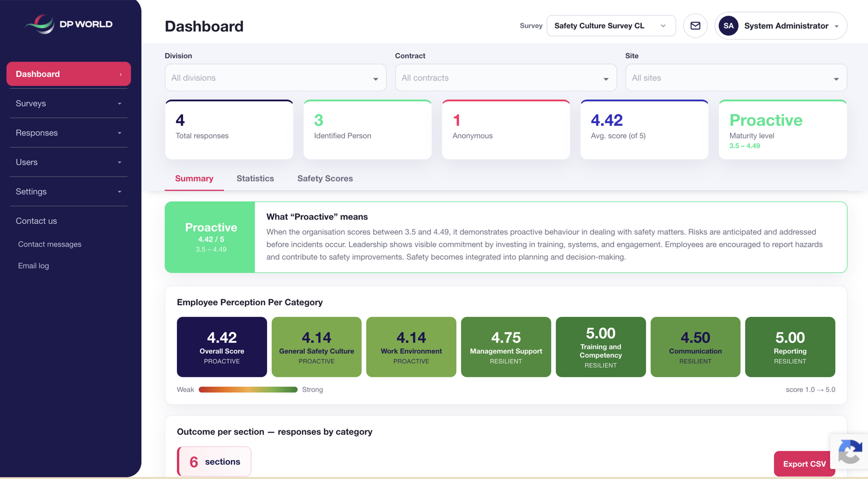Click the Management Support tile
Image resolution: width=868 pixels, height=479 pixels.
(x=506, y=347)
